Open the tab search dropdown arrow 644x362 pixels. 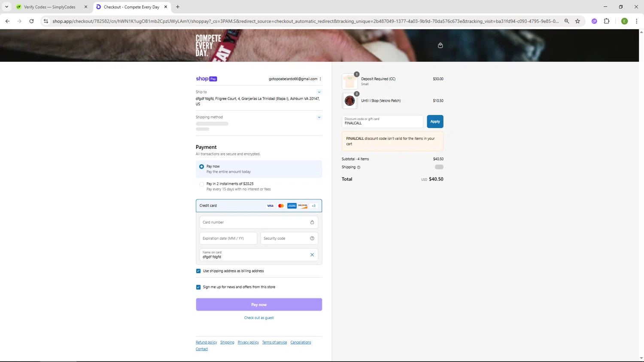pos(6,7)
